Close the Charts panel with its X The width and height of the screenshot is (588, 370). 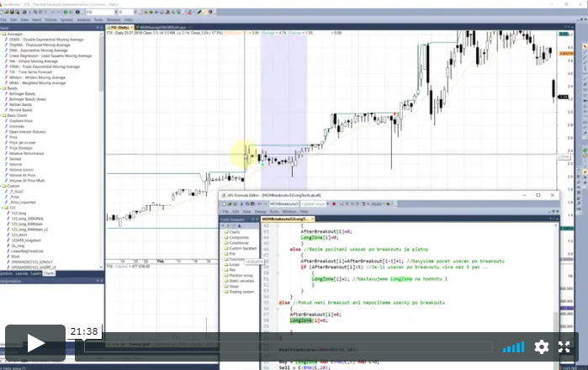pos(102,28)
